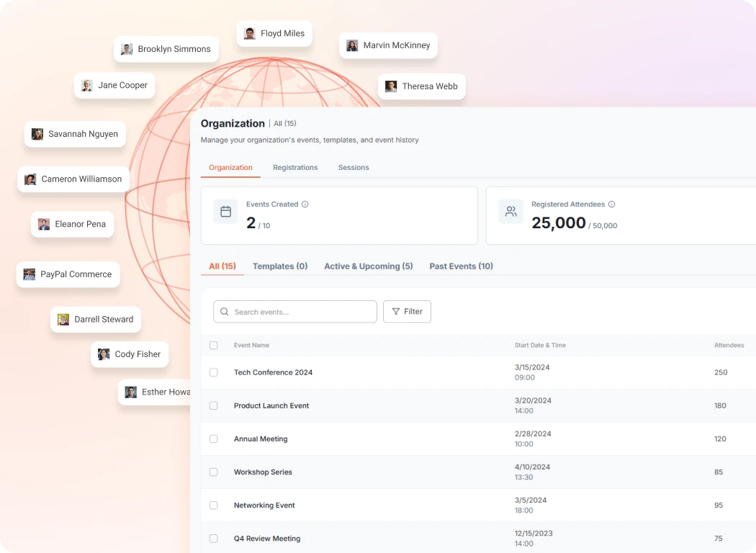Click the magnifier icon in the search field

click(224, 311)
